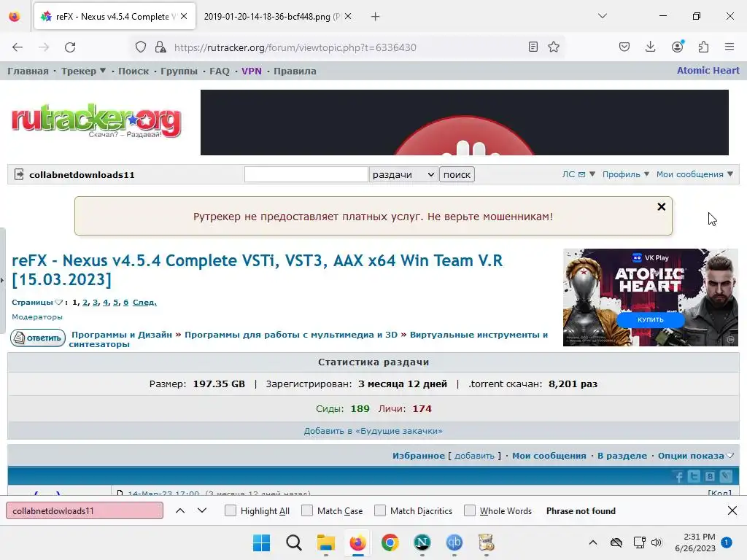Open a new tab with the plus button
This screenshot has width=747, height=560.
(376, 17)
